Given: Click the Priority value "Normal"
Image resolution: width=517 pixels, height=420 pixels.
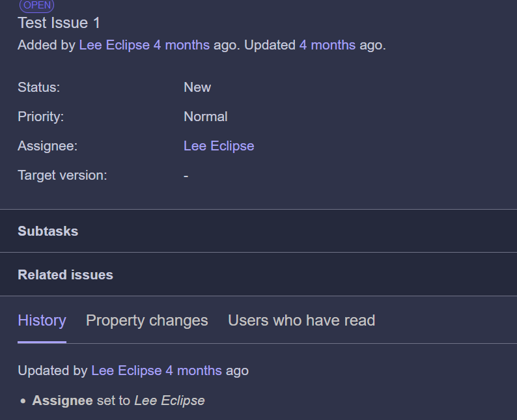Looking at the screenshot, I should tap(206, 117).
